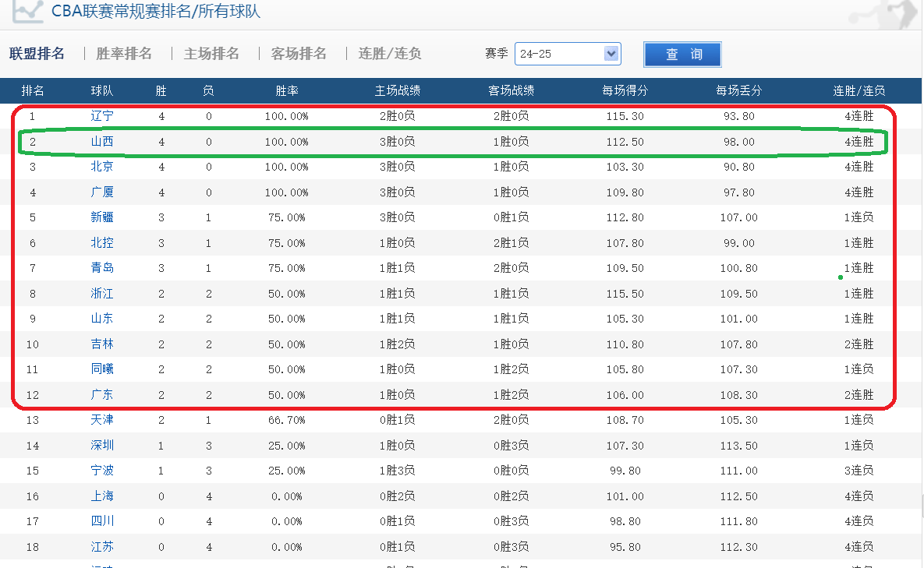Open the 上海 team page
The height and width of the screenshot is (568, 924).
(x=102, y=496)
